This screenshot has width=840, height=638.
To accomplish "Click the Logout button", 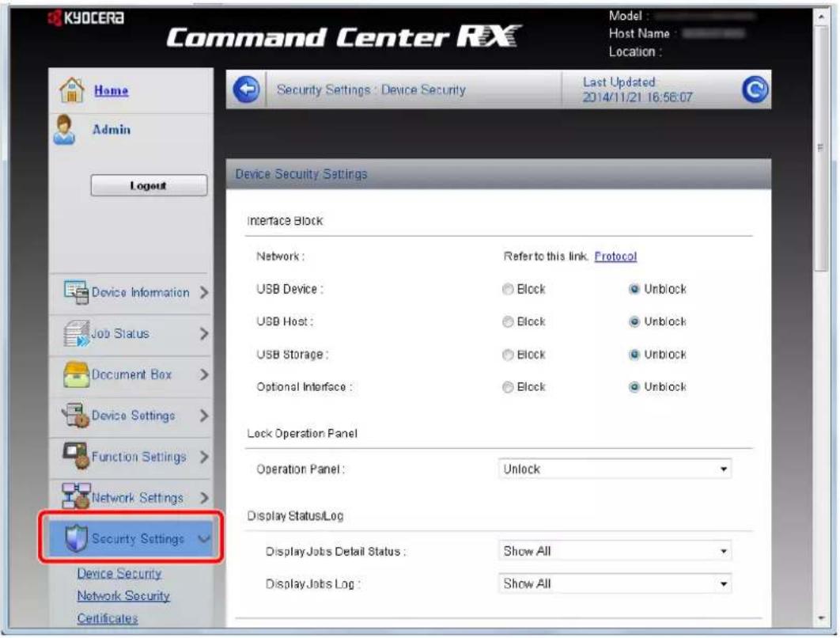I will [x=149, y=185].
